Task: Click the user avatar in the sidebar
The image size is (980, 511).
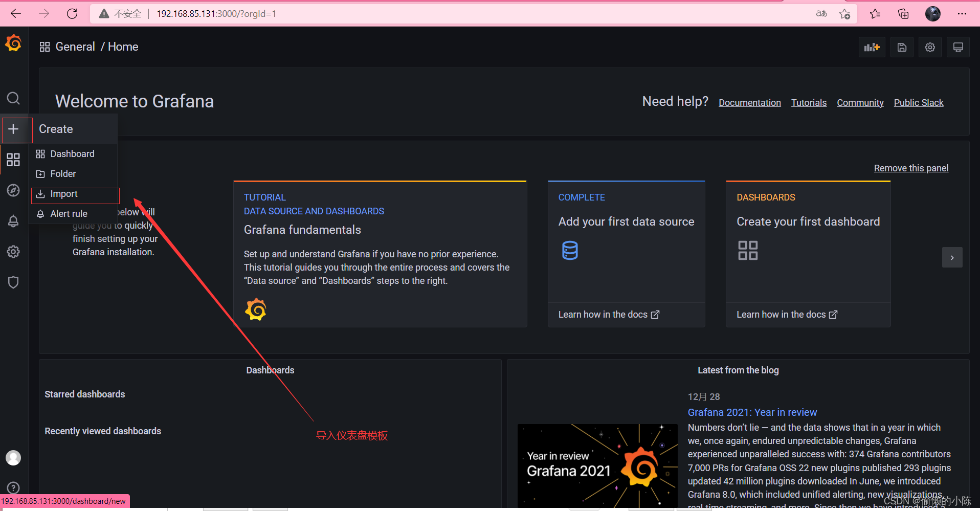Action: [x=13, y=458]
